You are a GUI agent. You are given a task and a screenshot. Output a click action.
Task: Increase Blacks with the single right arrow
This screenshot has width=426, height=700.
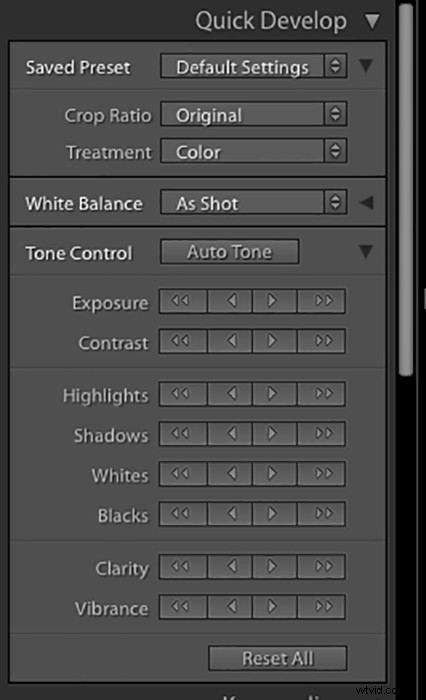pos(274,513)
